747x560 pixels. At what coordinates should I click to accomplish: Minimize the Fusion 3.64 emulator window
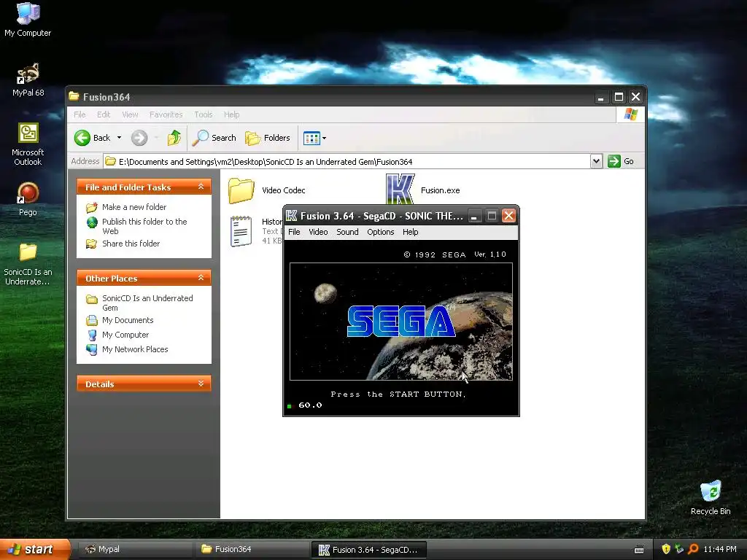[x=474, y=216]
